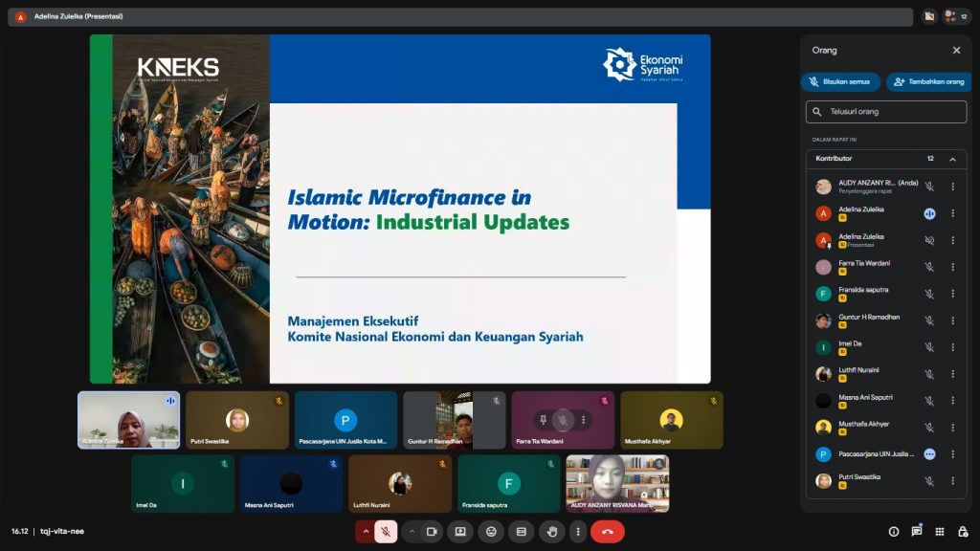Open the emoji reactions button
980x551 pixels.
point(491,532)
